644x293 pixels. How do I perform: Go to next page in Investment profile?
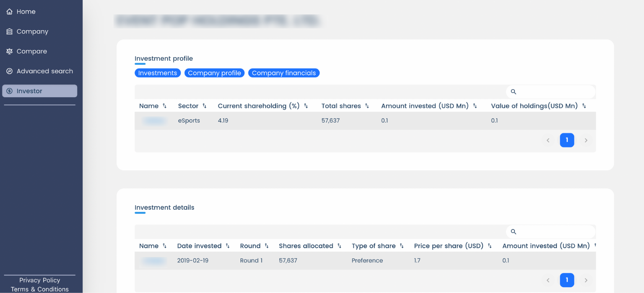tap(586, 140)
